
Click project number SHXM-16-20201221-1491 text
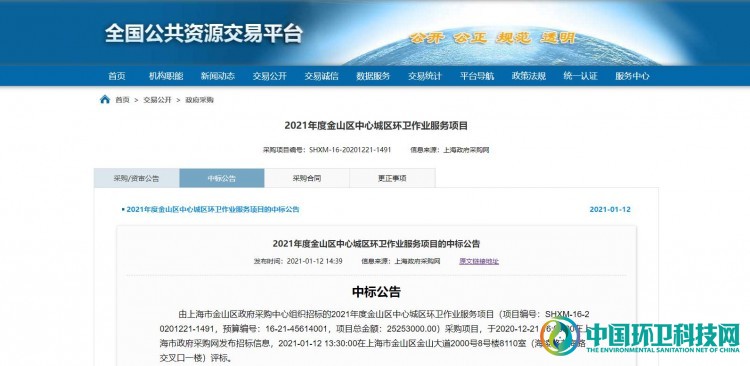[350, 150]
